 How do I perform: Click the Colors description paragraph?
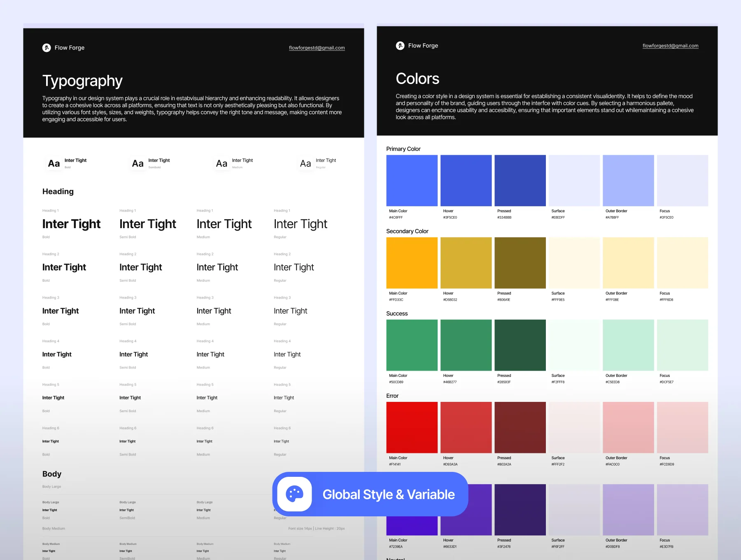tap(545, 107)
